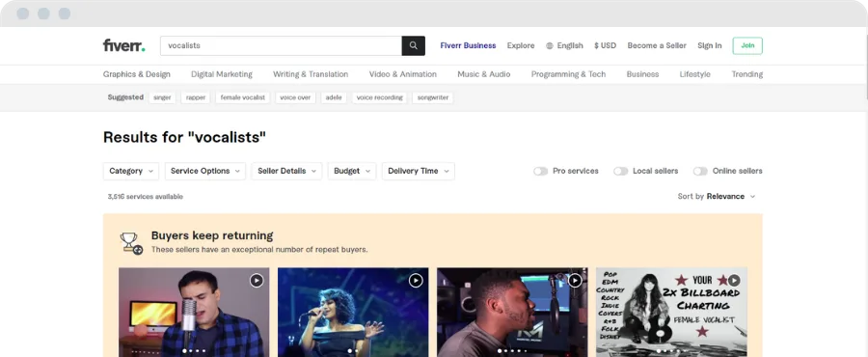Select the 'voice recording' suggested tag
This screenshot has width=868, height=357.
pos(379,97)
